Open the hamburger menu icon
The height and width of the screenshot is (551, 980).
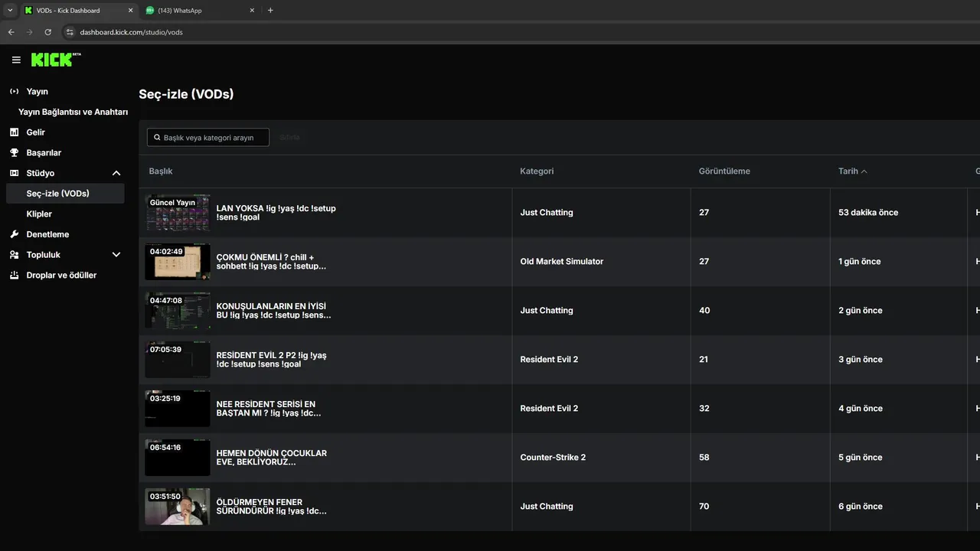tap(16, 60)
